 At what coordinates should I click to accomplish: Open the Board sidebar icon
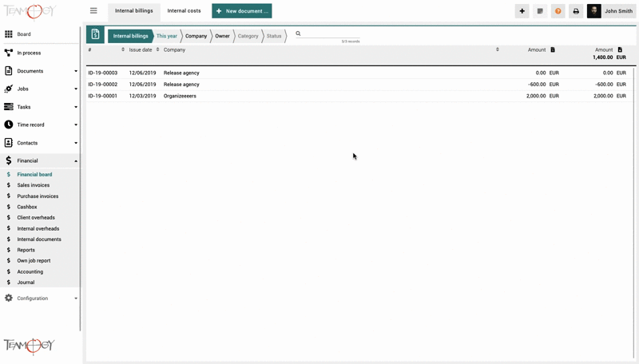9,34
